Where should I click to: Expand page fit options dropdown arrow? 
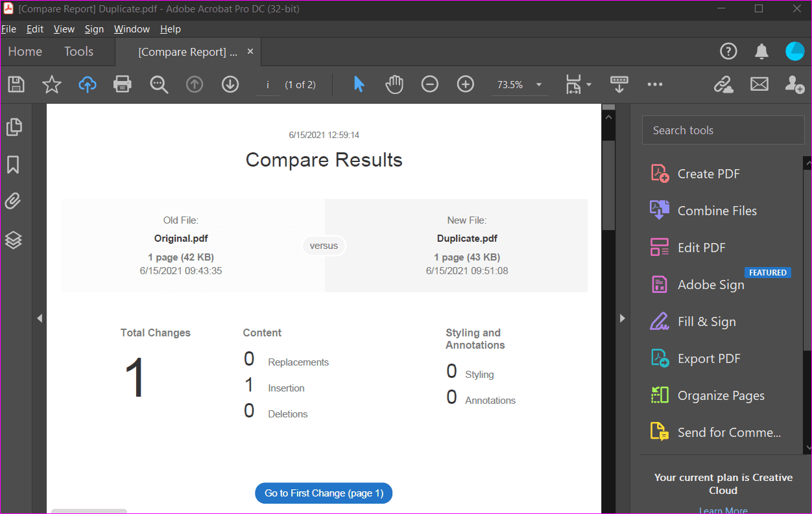[x=589, y=84]
